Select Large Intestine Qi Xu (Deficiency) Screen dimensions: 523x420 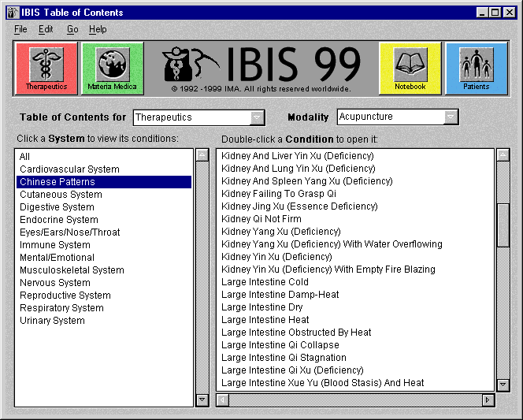tap(355, 370)
